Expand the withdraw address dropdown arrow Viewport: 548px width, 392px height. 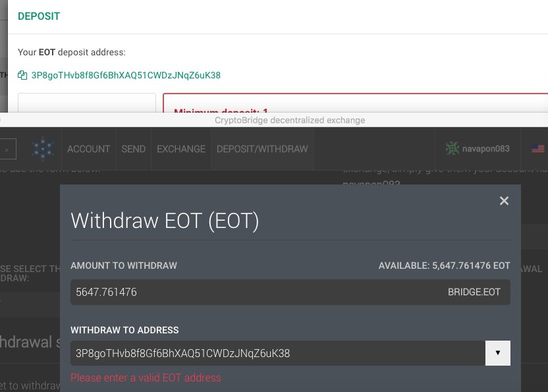coord(498,353)
